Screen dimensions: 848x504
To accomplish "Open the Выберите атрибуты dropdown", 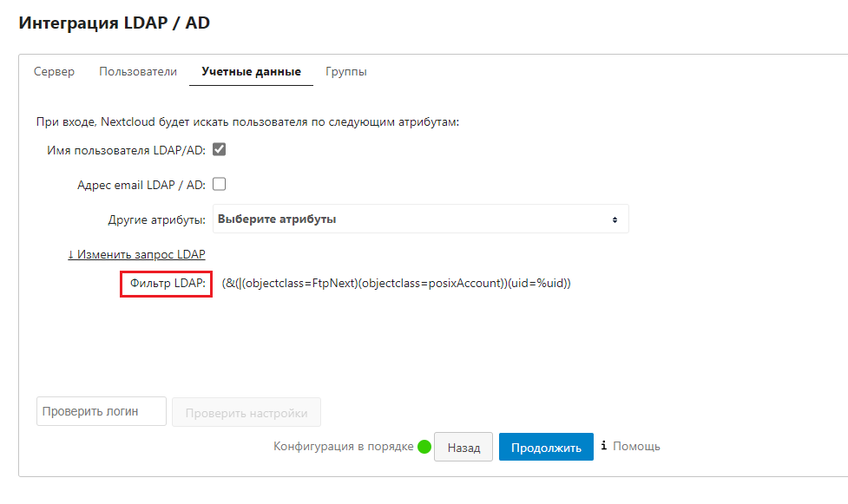I will [420, 219].
